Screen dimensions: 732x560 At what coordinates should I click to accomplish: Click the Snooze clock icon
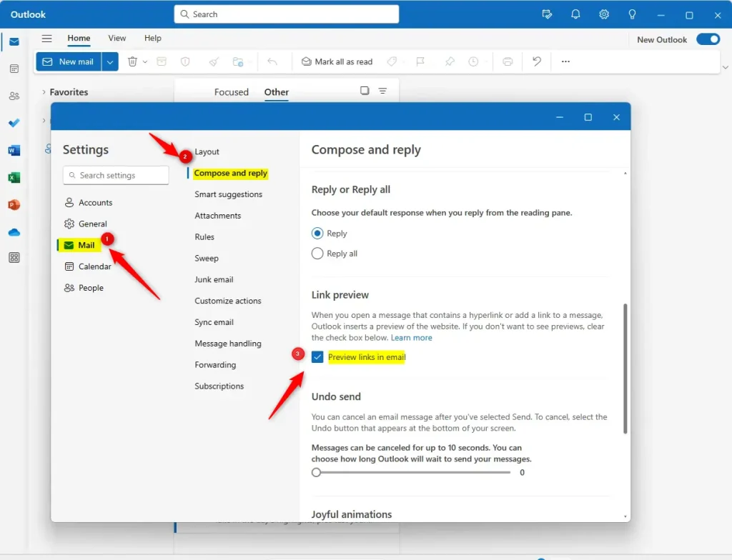pyautogui.click(x=473, y=61)
